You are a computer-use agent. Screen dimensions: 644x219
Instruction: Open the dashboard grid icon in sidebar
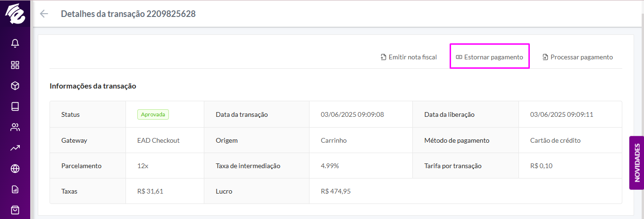click(x=15, y=65)
